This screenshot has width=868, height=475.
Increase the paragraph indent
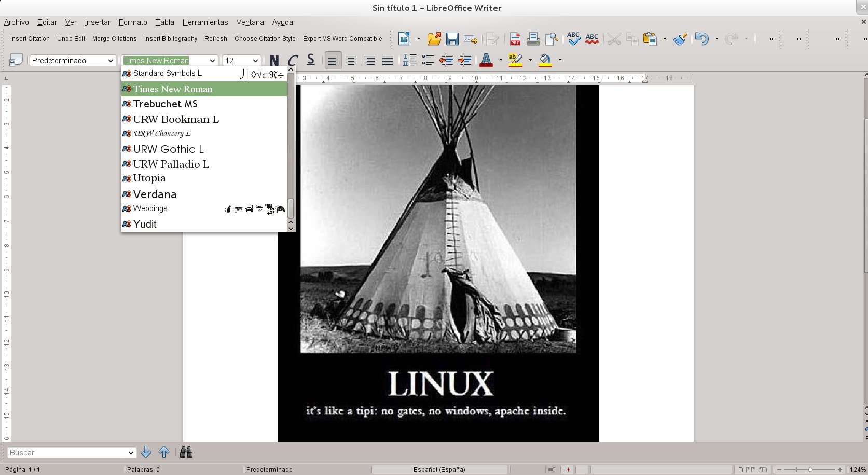(x=464, y=61)
